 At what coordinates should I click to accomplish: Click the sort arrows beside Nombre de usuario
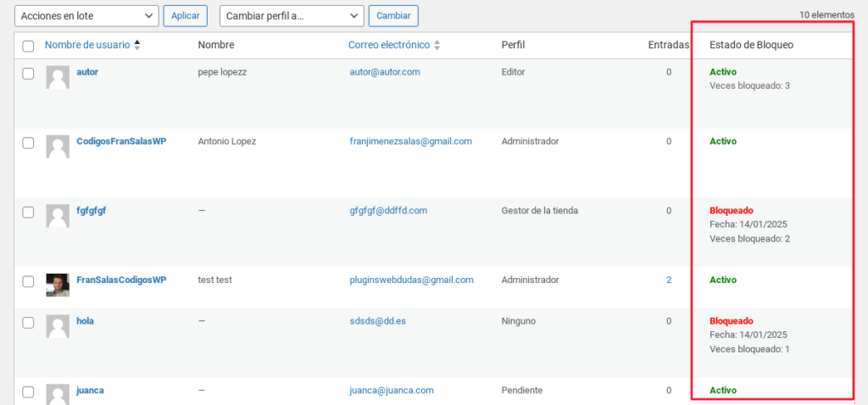137,46
